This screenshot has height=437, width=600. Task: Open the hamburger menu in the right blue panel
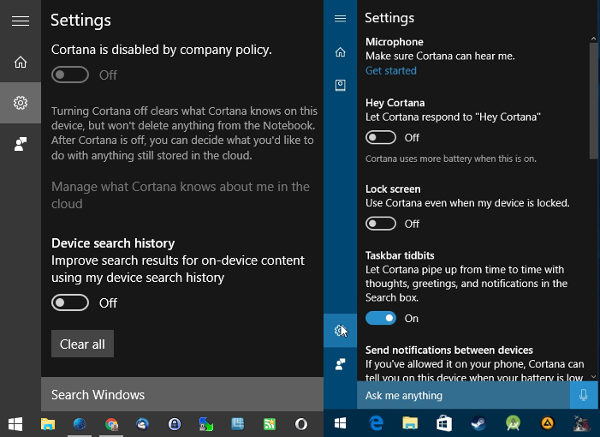tap(340, 18)
